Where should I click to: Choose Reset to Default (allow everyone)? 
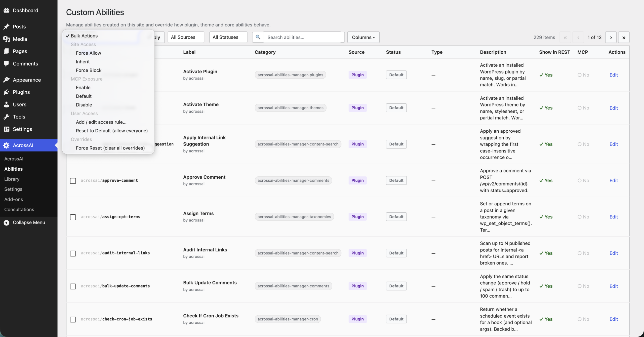click(x=108, y=131)
